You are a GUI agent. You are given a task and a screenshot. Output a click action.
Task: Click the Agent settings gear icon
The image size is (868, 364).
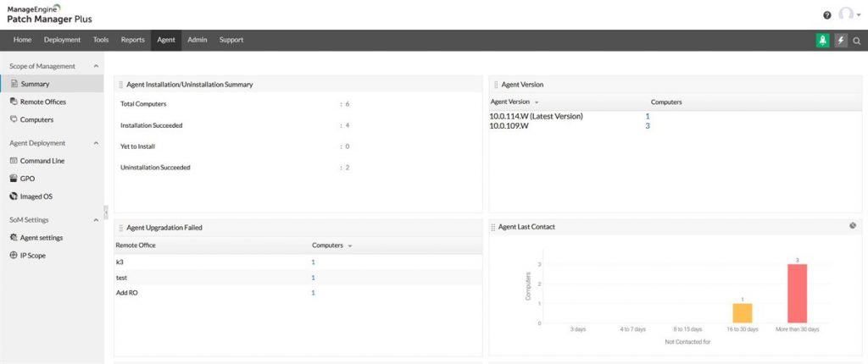point(14,238)
